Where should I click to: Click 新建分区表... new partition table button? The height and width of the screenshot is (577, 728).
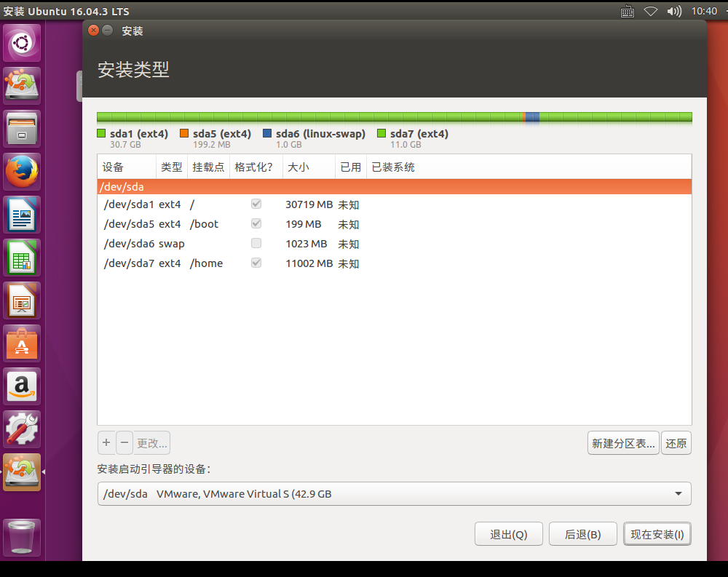pyautogui.click(x=623, y=443)
